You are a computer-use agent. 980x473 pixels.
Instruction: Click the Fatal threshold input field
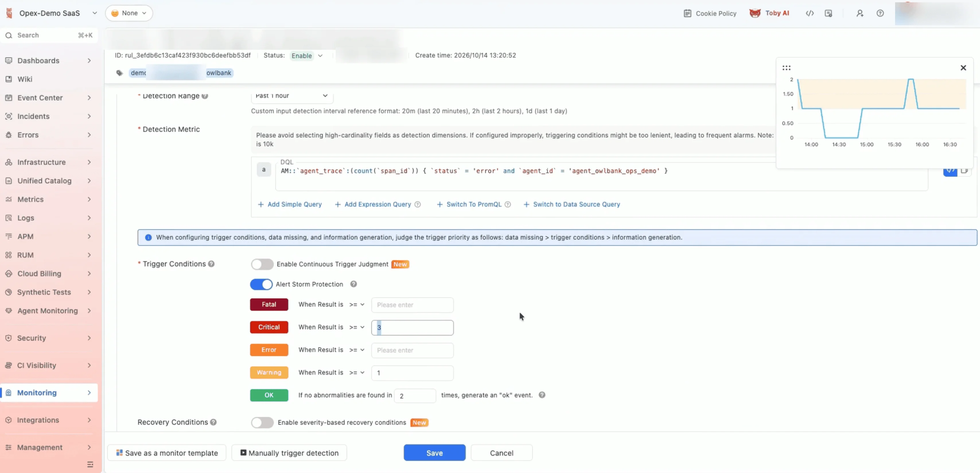pos(412,305)
